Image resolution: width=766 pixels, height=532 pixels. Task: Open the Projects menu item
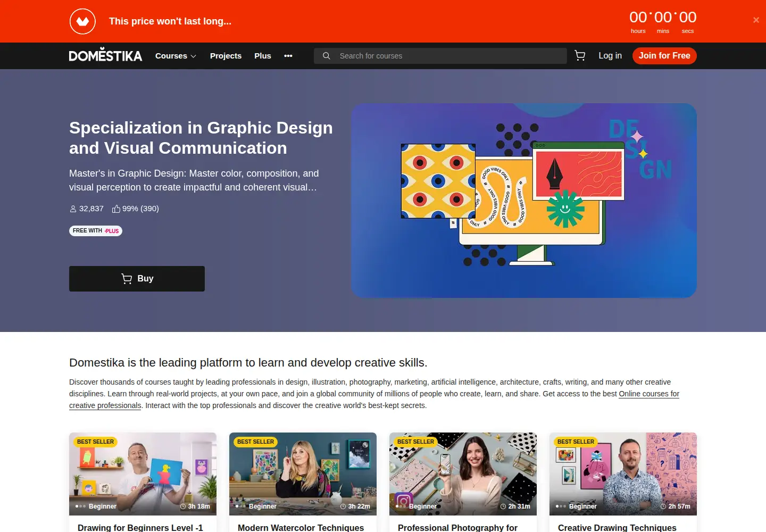pos(226,56)
